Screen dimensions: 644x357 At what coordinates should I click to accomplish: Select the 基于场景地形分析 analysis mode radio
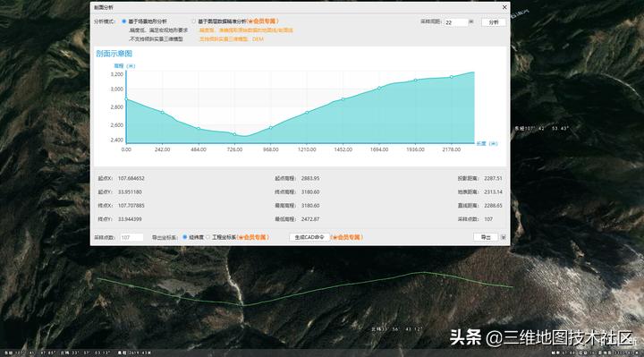[123, 21]
